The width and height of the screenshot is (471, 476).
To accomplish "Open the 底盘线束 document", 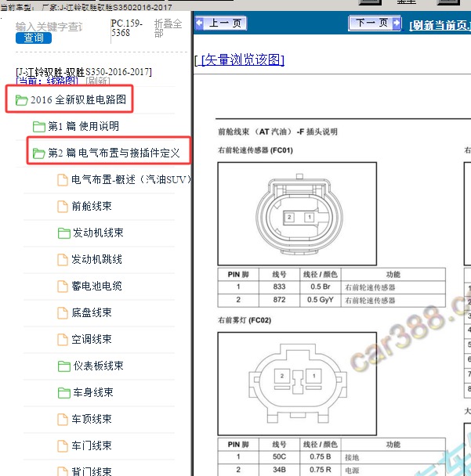I will point(92,312).
